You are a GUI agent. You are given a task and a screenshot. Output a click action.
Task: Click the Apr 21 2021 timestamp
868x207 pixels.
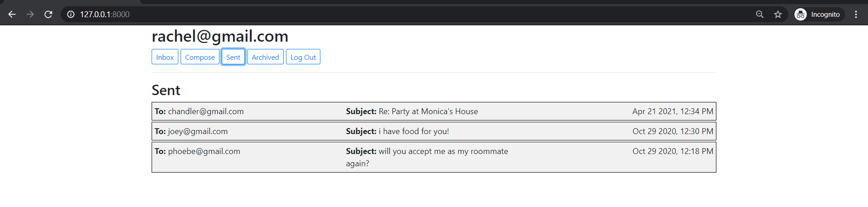point(672,111)
